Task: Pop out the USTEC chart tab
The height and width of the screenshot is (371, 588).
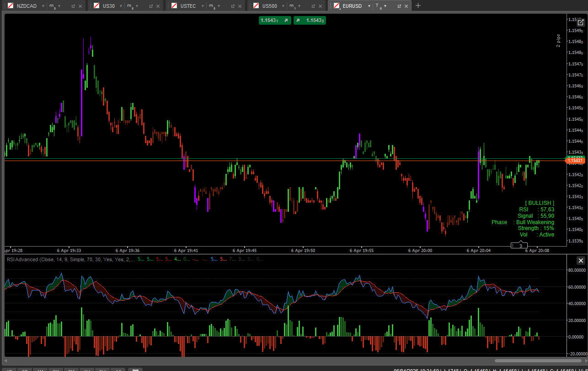Action: pos(233,6)
